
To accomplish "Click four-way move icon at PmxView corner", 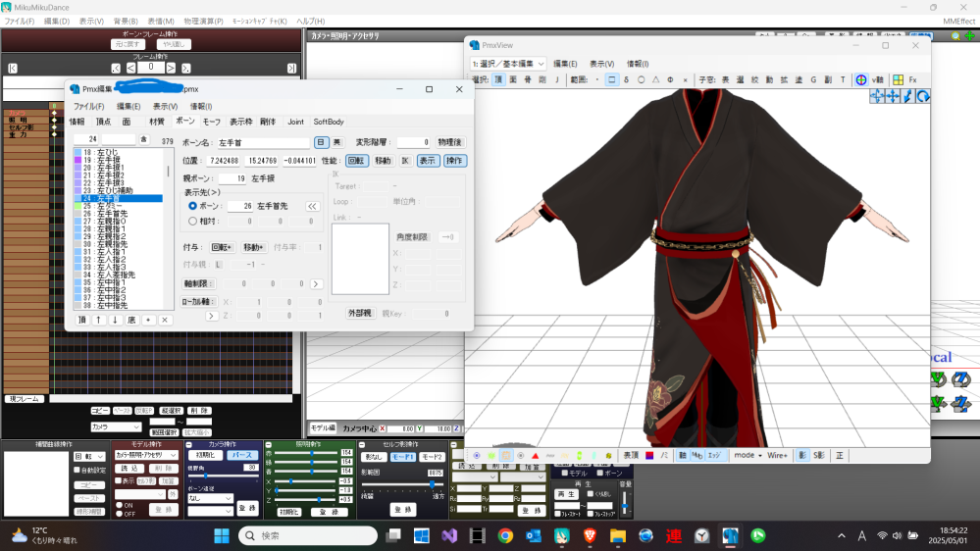I will pyautogui.click(x=893, y=96).
